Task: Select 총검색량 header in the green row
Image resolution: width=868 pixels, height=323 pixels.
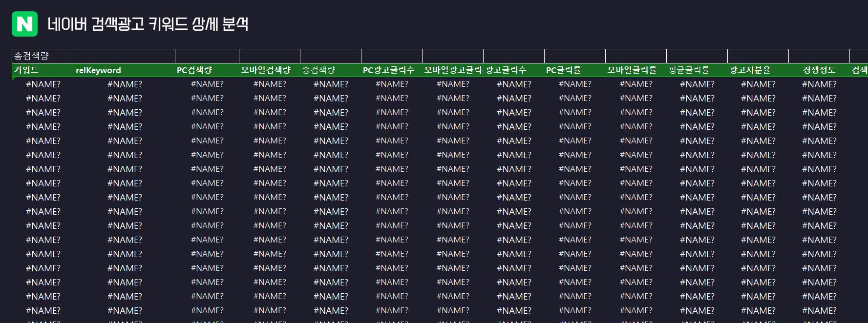Action: tap(330, 70)
